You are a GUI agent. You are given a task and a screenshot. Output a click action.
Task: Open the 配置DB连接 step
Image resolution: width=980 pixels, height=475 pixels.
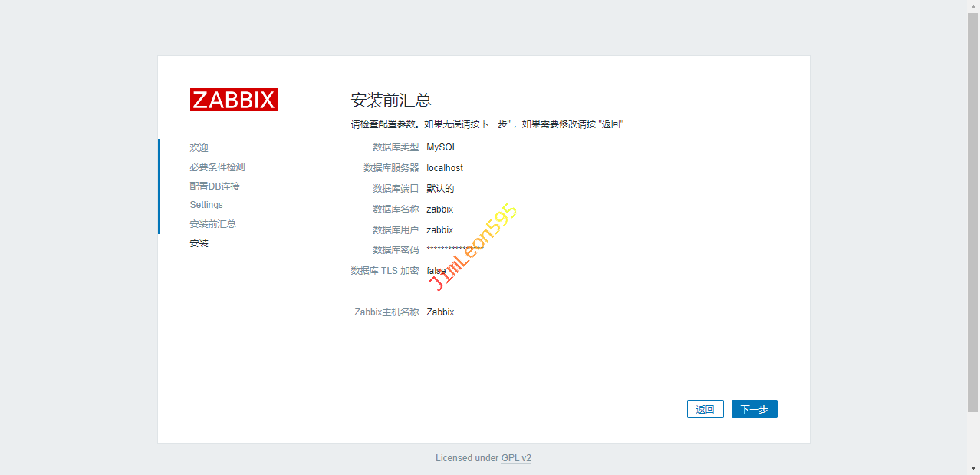[x=215, y=186]
